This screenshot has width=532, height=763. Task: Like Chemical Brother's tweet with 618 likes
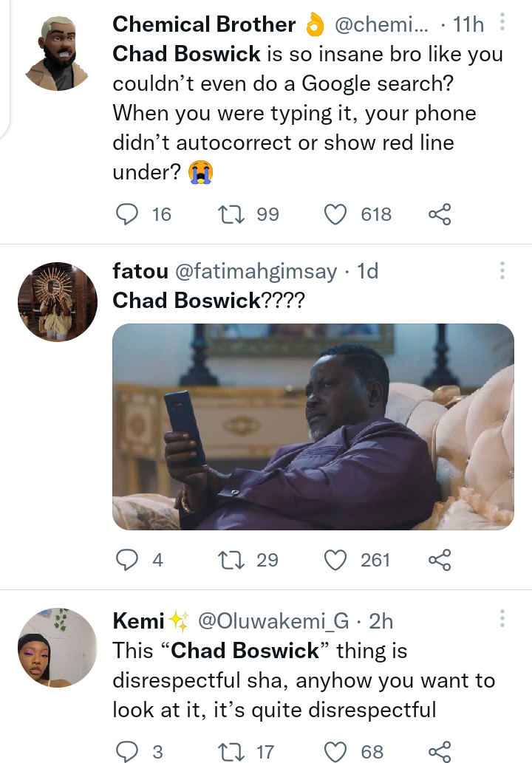coord(336,214)
